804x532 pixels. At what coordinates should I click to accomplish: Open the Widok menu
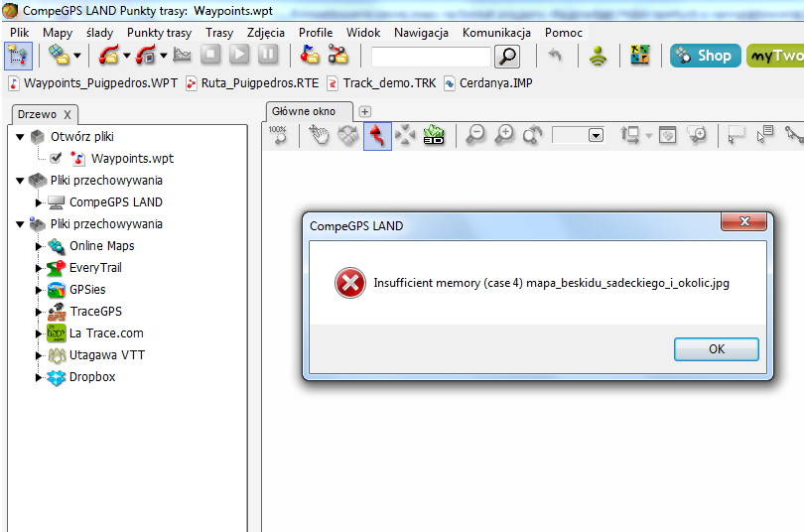coord(363,33)
